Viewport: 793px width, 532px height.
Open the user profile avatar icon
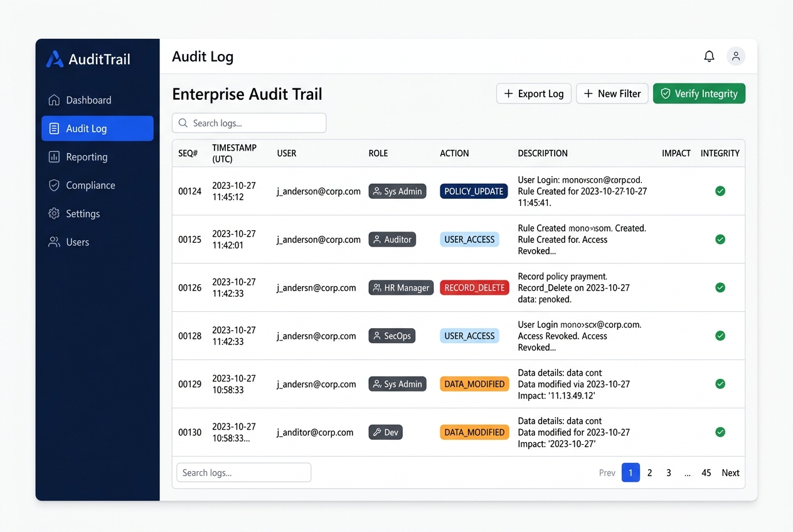click(x=736, y=56)
